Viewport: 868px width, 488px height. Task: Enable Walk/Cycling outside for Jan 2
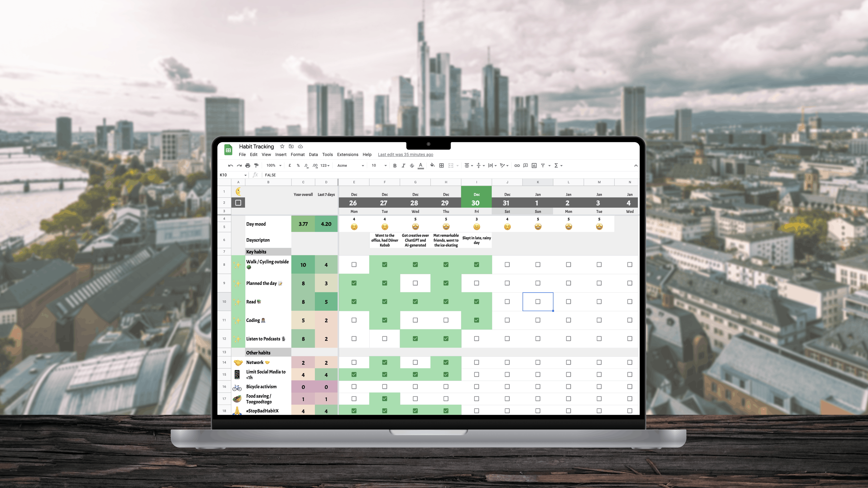(568, 264)
